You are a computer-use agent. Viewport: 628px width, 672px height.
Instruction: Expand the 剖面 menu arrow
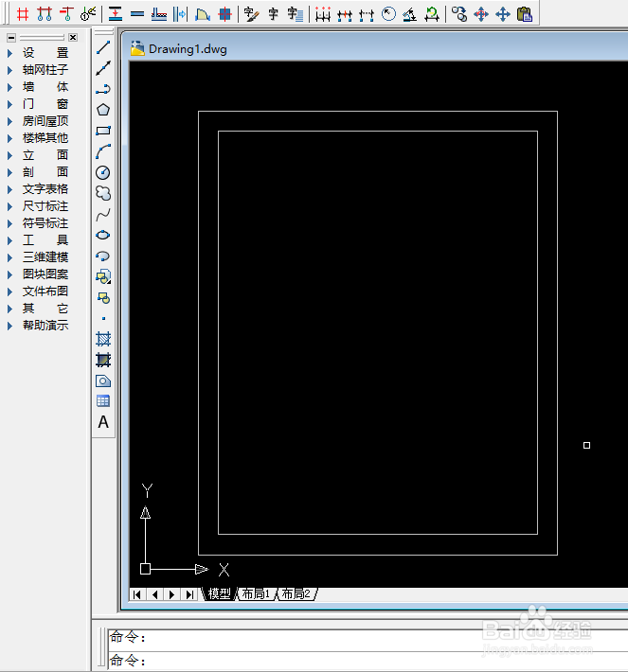click(x=9, y=172)
